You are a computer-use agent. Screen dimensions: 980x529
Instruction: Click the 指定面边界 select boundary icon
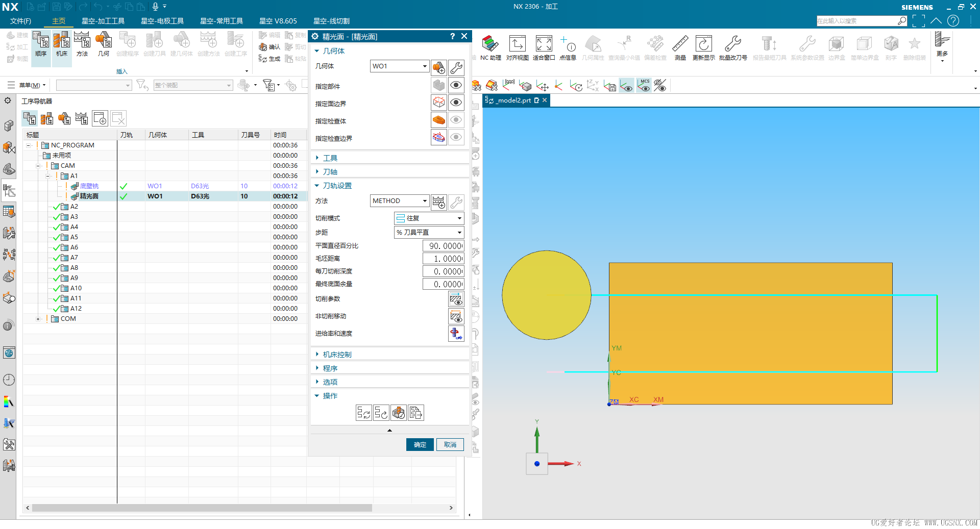[438, 103]
